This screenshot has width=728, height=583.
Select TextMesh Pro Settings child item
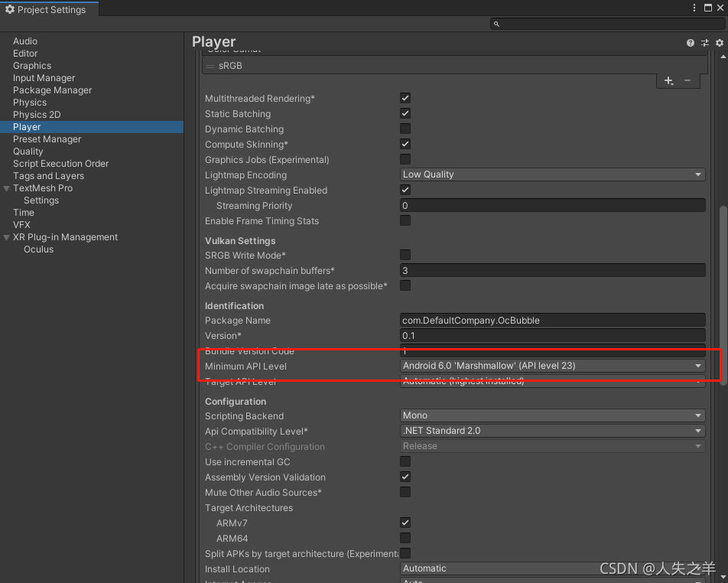(x=41, y=200)
